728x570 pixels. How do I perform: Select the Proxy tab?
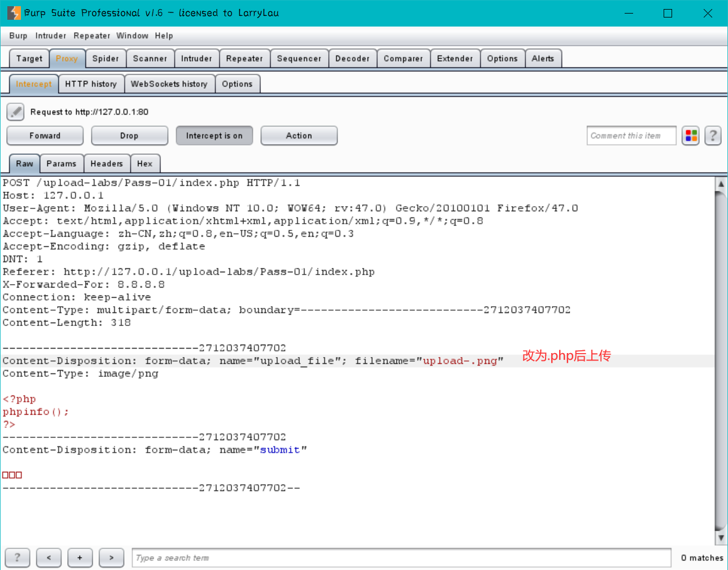(x=67, y=59)
